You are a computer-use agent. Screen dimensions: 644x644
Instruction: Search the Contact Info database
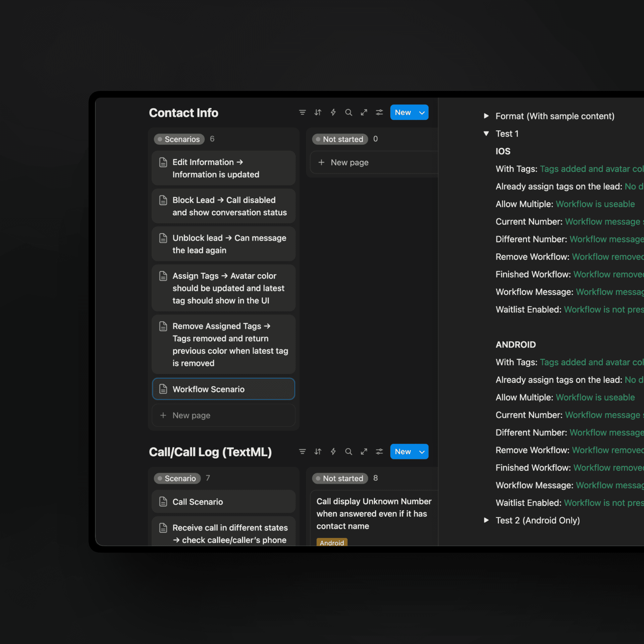(x=348, y=112)
